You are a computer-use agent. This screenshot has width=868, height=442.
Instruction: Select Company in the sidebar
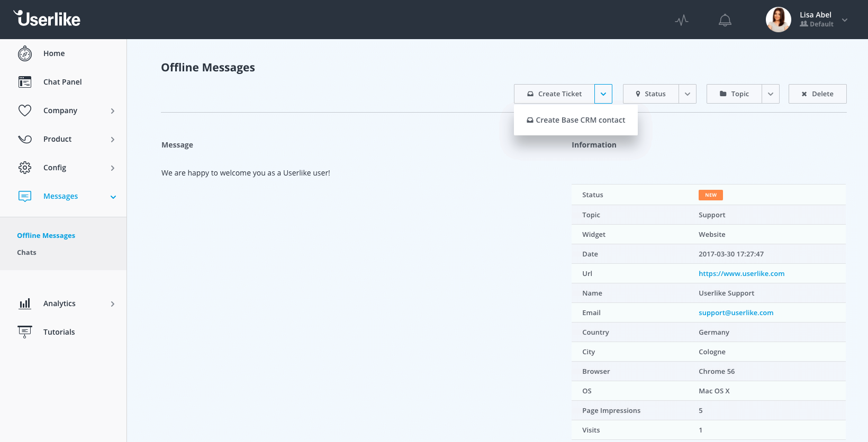pos(60,111)
